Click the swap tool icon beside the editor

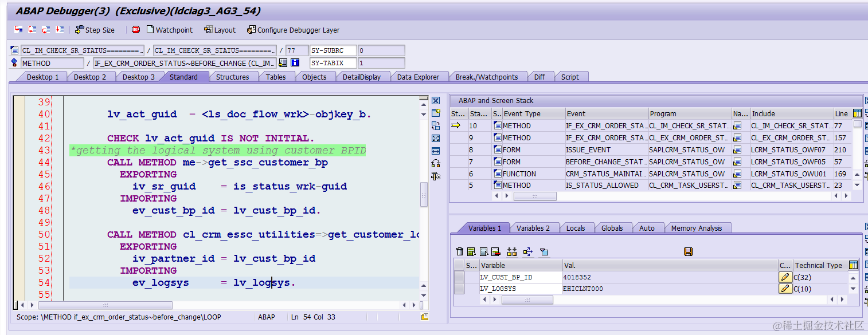tap(436, 126)
